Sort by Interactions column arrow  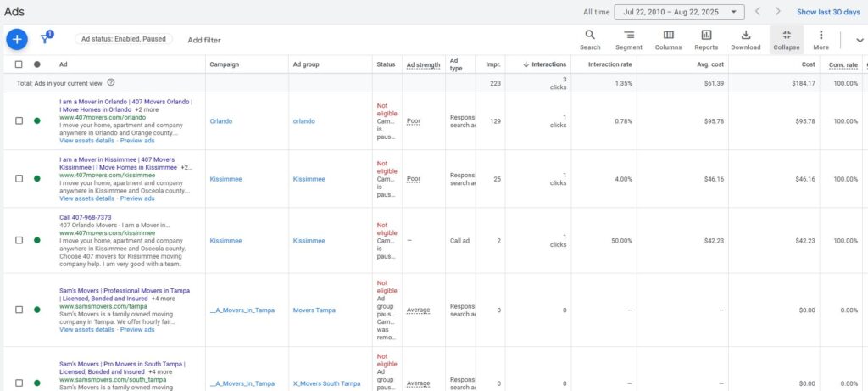[526, 64]
